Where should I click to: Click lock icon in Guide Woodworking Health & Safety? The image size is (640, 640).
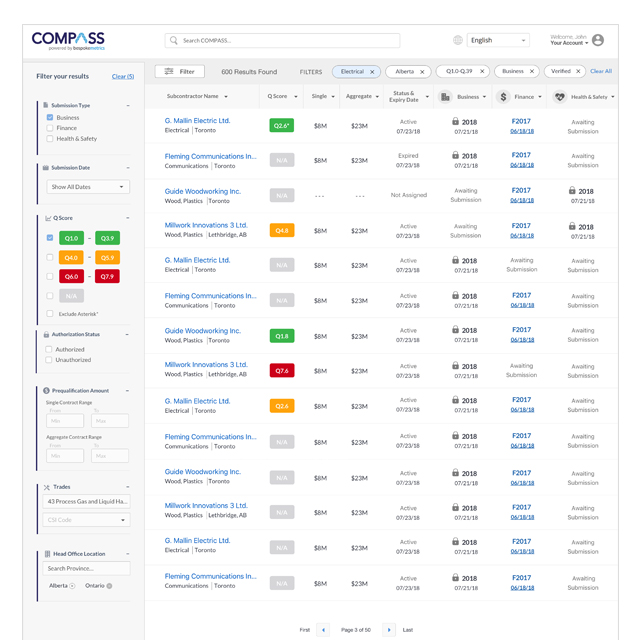[x=572, y=191]
